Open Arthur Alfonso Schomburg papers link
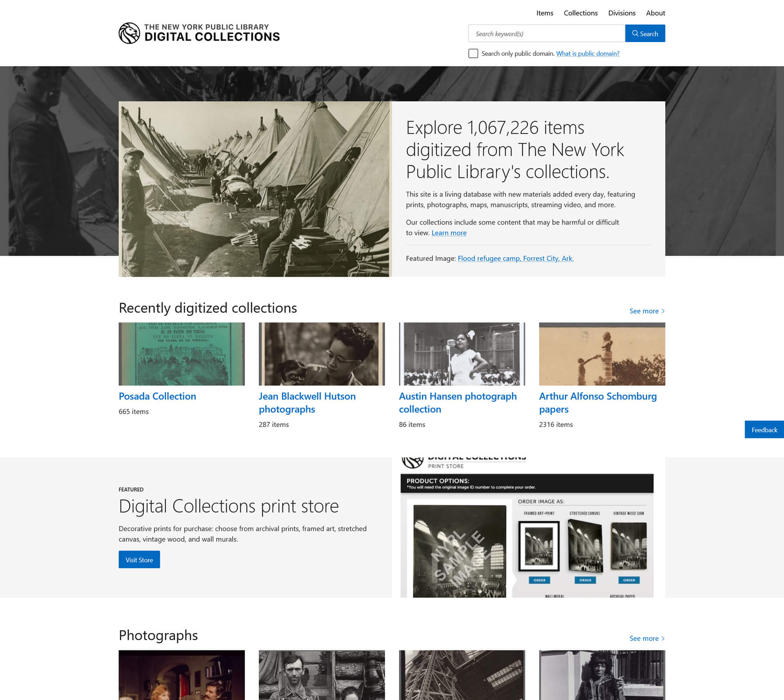Image resolution: width=784 pixels, height=700 pixels. pyautogui.click(x=598, y=402)
